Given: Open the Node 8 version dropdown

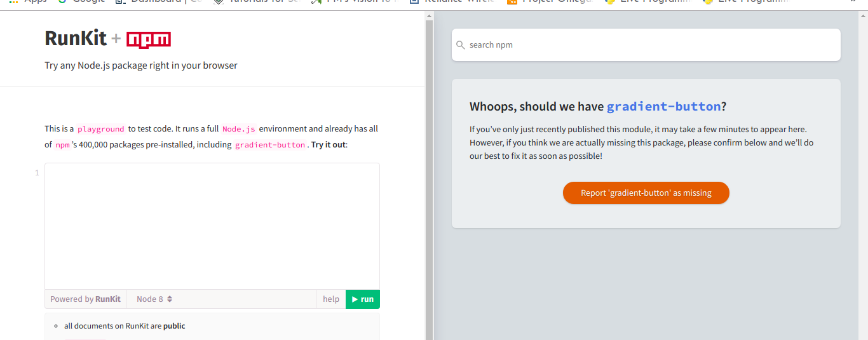Looking at the screenshot, I should 154,299.
